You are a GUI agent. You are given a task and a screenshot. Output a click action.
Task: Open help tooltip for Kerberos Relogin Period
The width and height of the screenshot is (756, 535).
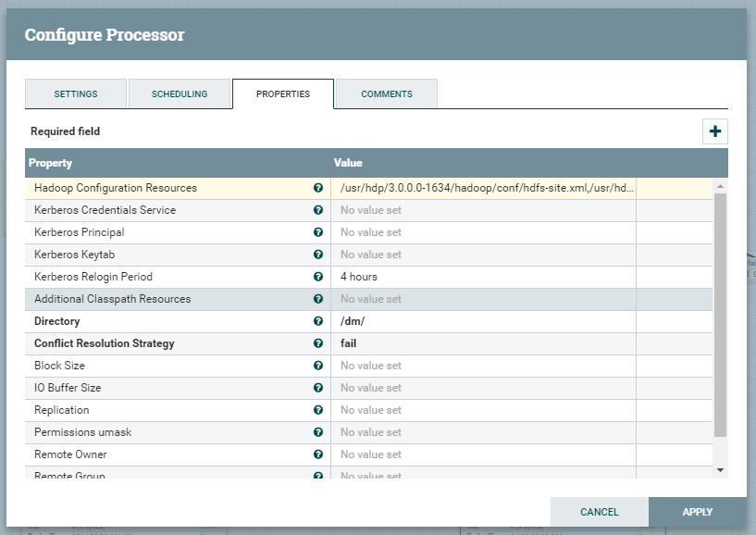[x=318, y=276]
